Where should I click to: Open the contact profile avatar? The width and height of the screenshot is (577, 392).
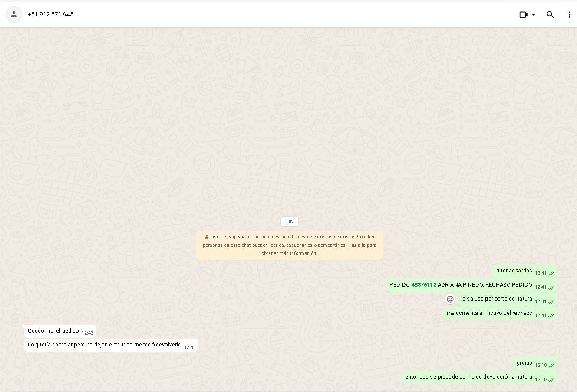coord(14,14)
